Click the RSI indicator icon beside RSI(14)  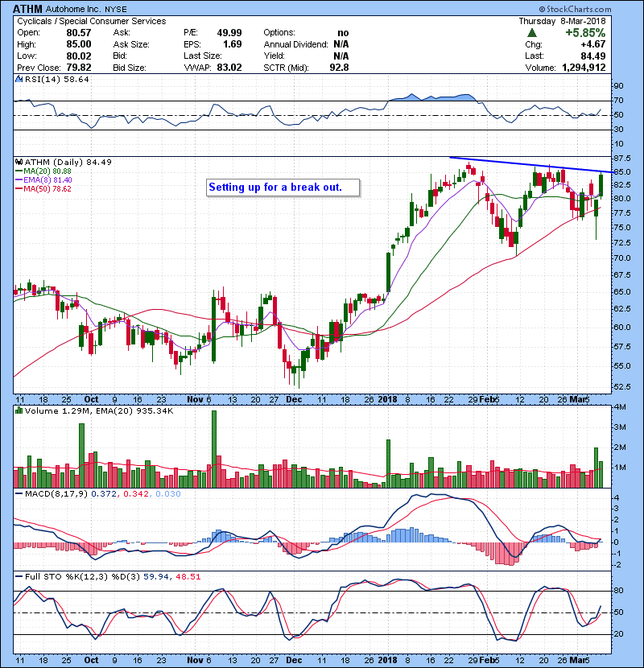19,79
